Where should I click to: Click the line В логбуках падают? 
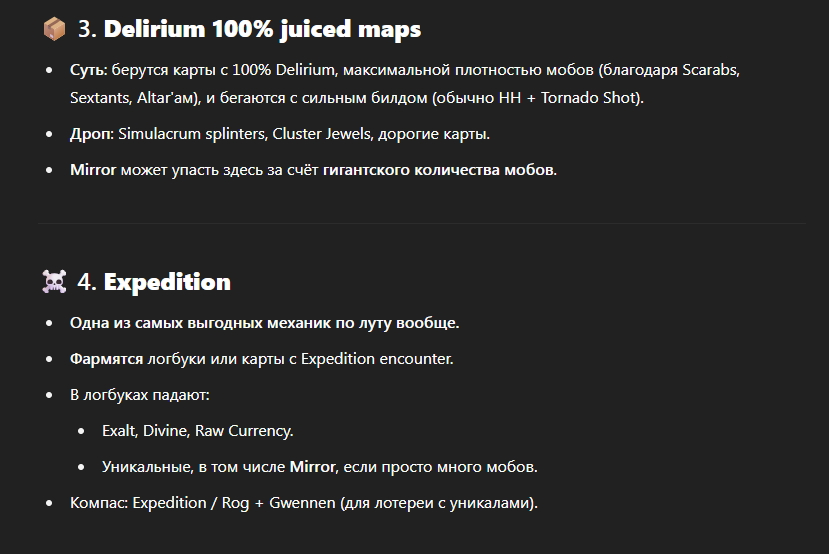(140, 395)
